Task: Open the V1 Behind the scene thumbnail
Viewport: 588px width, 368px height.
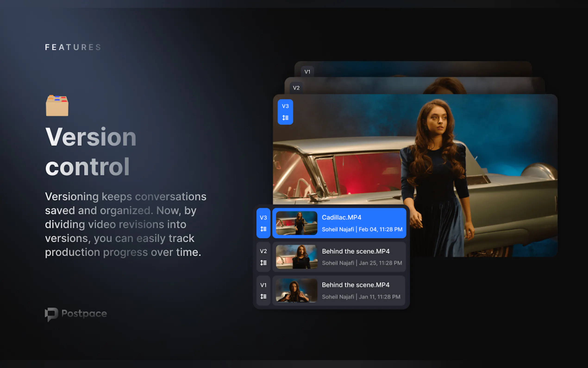Action: pos(296,290)
